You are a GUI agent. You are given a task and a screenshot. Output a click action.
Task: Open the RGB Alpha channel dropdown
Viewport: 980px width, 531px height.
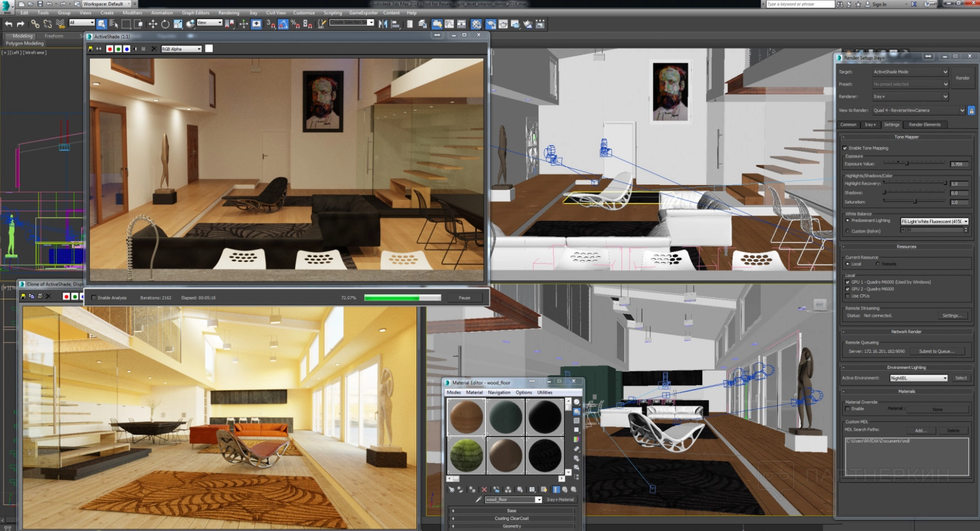pos(182,49)
